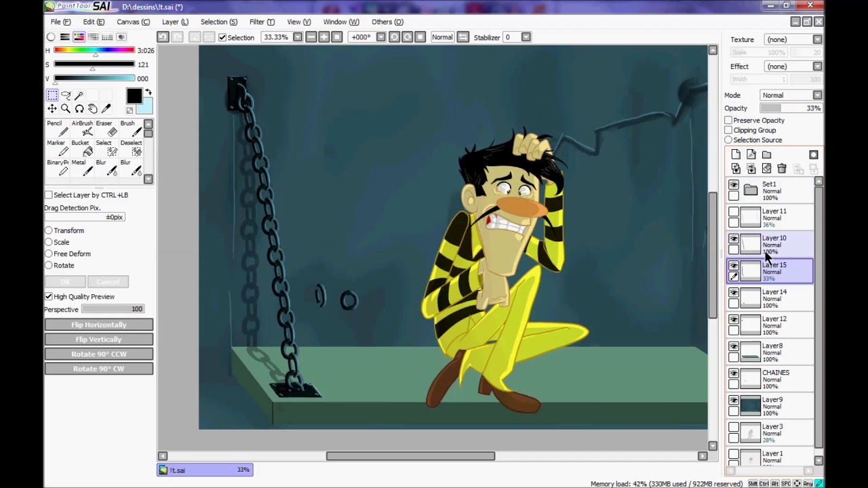The image size is (868, 488).
Task: Click Rotate 90° CW button
Action: pos(99,369)
